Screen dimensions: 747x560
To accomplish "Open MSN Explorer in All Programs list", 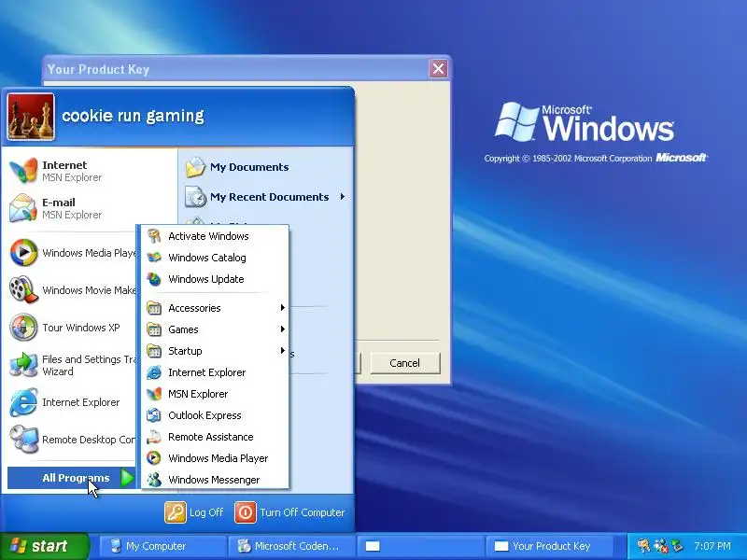I will [x=215, y=394].
